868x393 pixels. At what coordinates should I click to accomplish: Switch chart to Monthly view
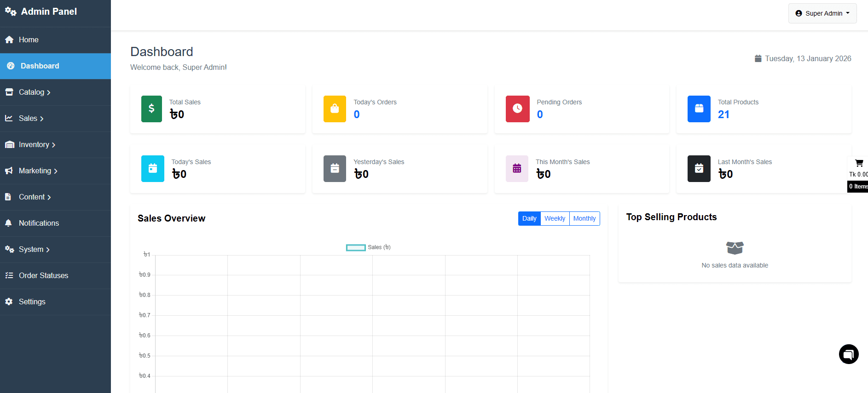tap(584, 218)
